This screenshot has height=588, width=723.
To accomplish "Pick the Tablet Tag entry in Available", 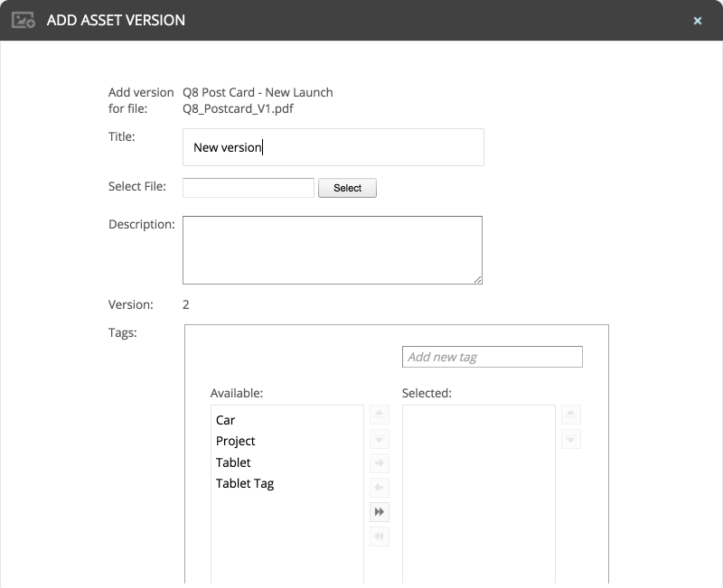I will point(245,483).
